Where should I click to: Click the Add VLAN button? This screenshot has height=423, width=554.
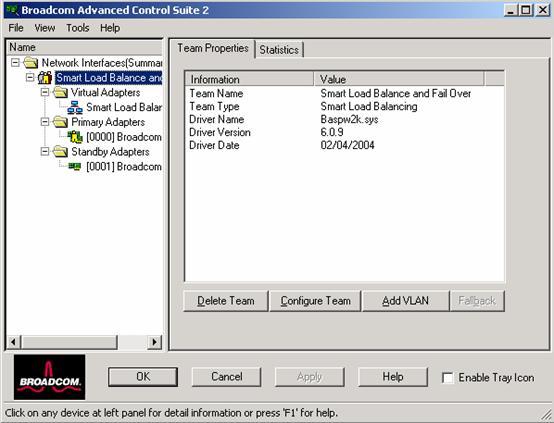tap(406, 301)
